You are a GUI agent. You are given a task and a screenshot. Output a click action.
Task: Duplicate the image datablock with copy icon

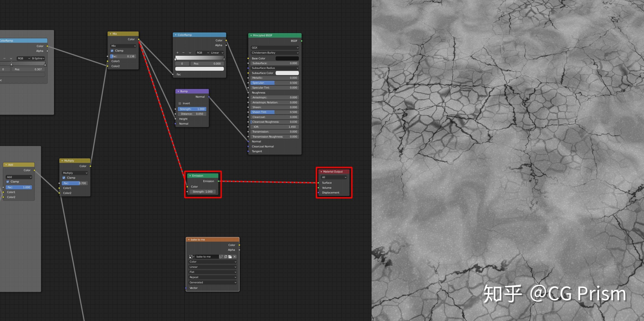pyautogui.click(x=226, y=257)
